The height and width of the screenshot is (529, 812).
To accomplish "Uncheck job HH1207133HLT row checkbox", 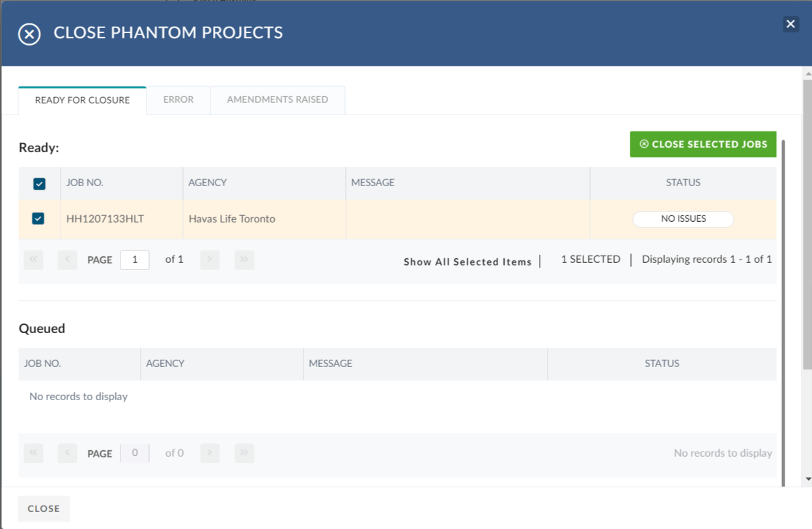I will pos(38,219).
